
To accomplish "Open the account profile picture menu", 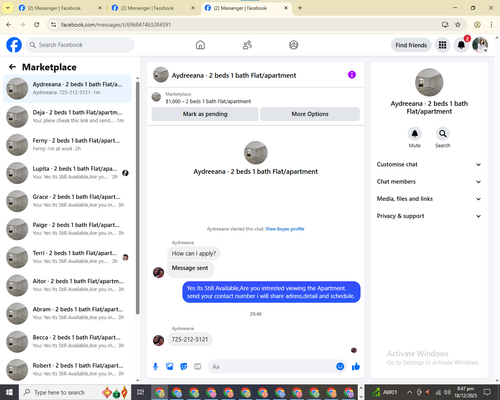I will coord(480,45).
